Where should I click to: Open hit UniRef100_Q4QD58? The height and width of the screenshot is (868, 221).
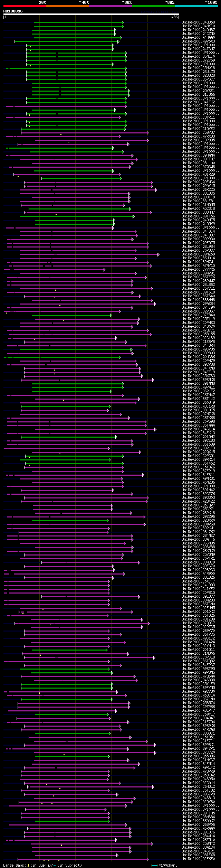tap(198, 22)
